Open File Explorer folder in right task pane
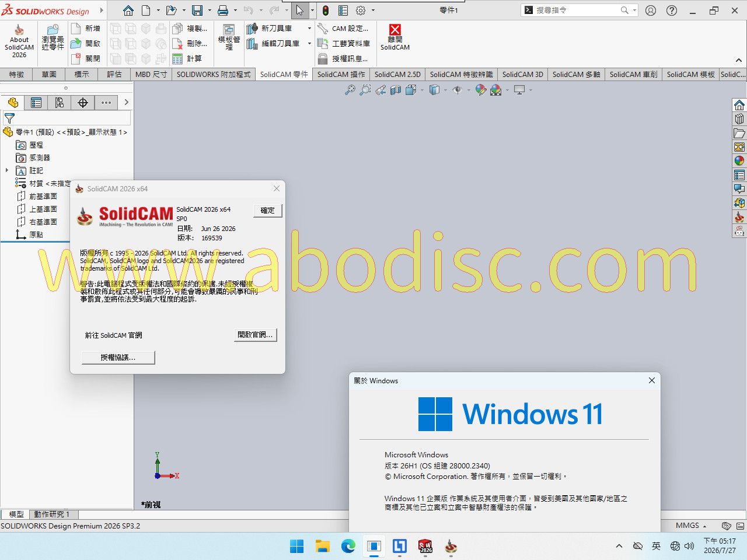Image resolution: width=747 pixels, height=560 pixels. tap(739, 133)
